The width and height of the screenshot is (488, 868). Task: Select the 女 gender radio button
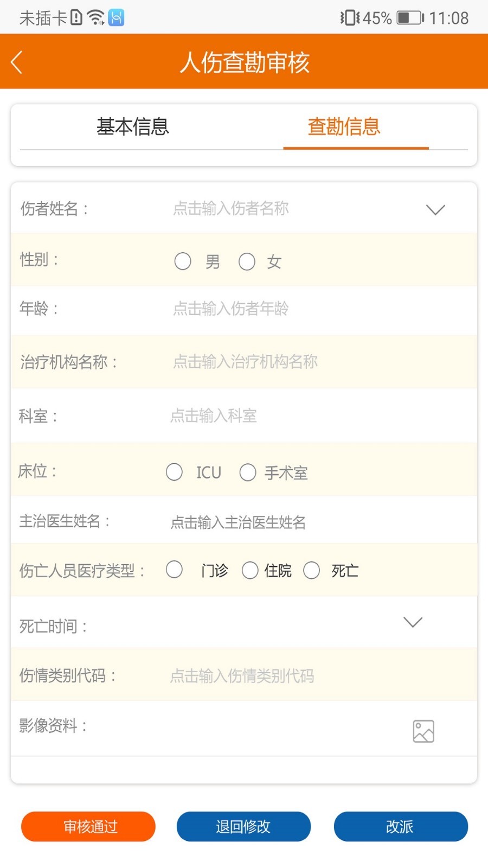247,261
